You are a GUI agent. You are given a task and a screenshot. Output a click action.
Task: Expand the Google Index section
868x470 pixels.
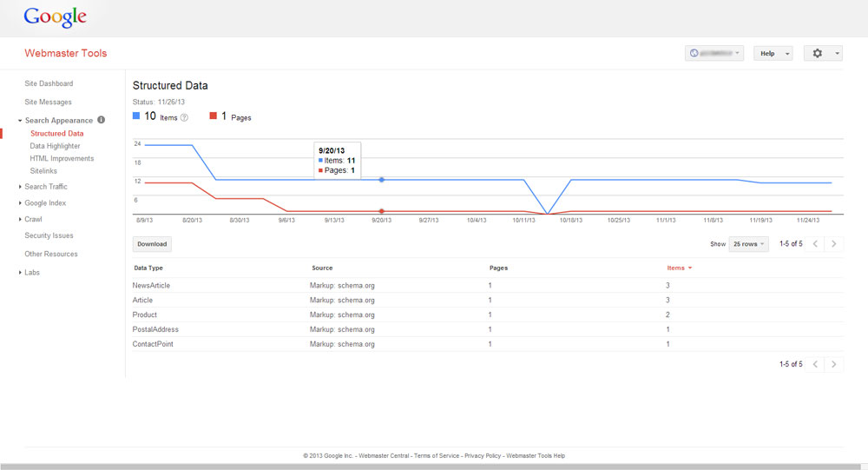coord(44,203)
